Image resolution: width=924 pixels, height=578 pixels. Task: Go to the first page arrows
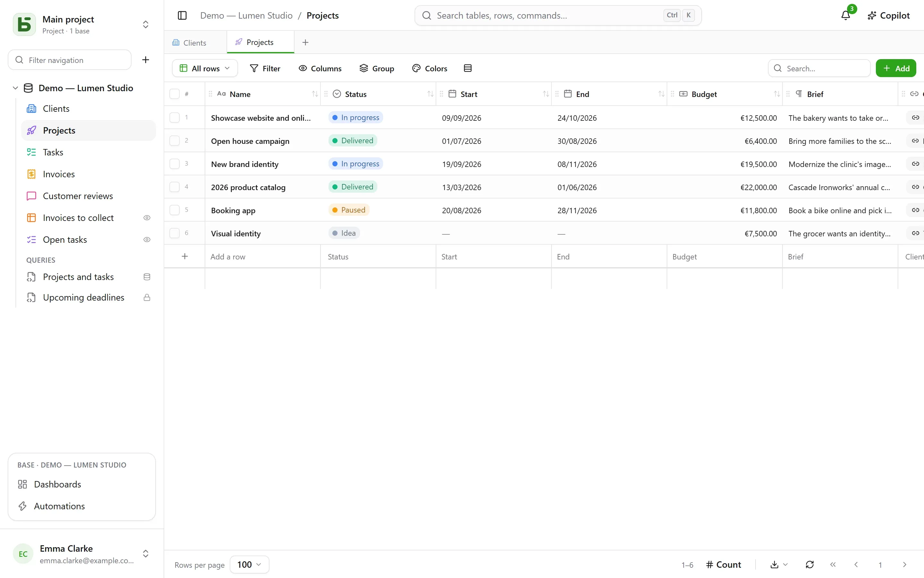tap(833, 565)
